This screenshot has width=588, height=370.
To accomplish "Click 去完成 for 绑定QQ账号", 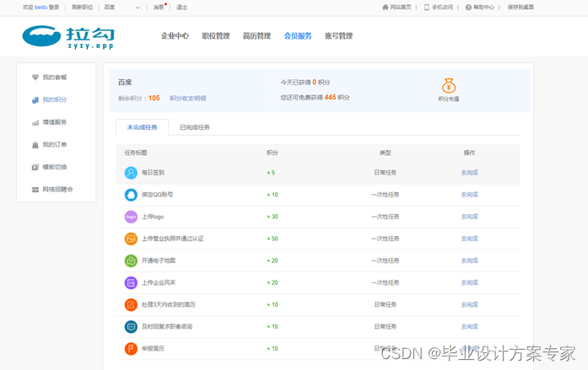I will (x=470, y=195).
